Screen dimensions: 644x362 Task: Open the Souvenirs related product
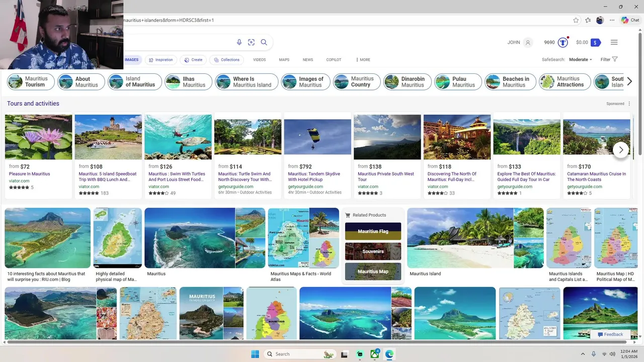tap(373, 251)
